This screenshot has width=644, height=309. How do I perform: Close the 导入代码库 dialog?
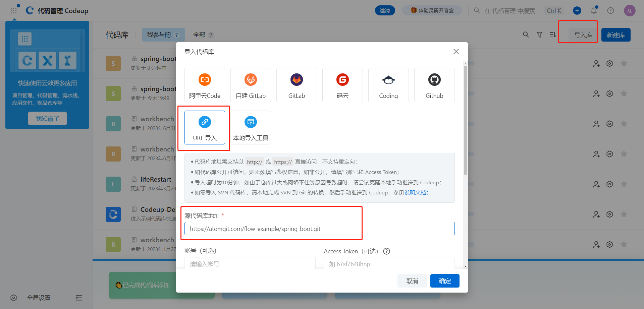point(456,52)
